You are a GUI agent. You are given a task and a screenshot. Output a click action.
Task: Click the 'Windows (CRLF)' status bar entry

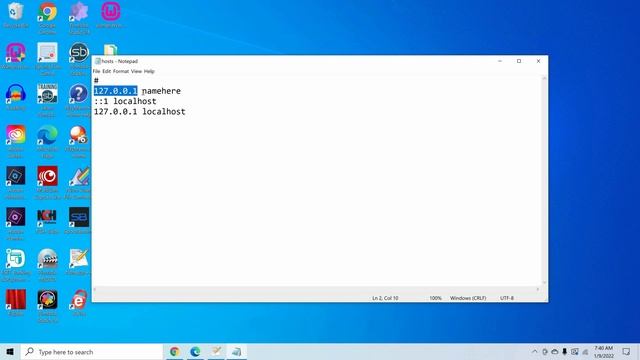point(468,298)
